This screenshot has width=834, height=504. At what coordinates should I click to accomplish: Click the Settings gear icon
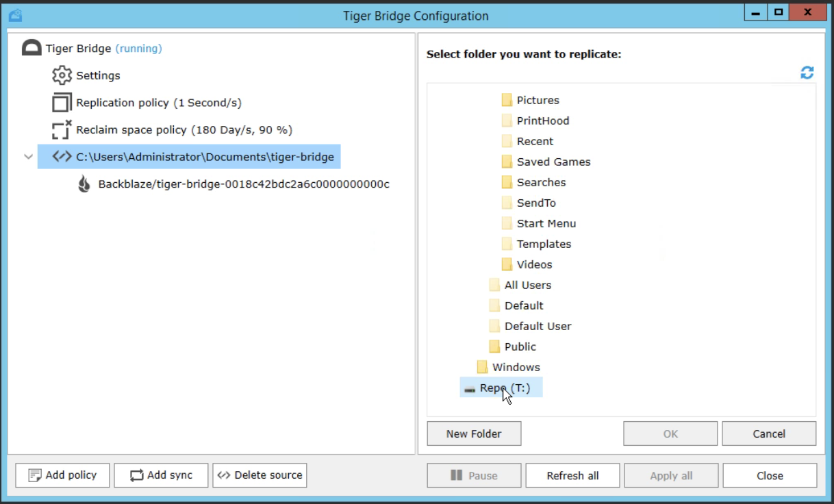coord(62,75)
